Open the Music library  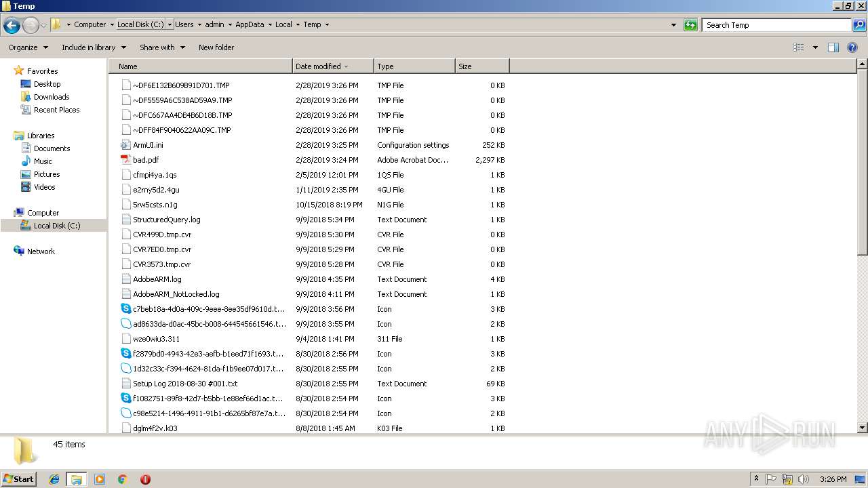[x=43, y=161]
